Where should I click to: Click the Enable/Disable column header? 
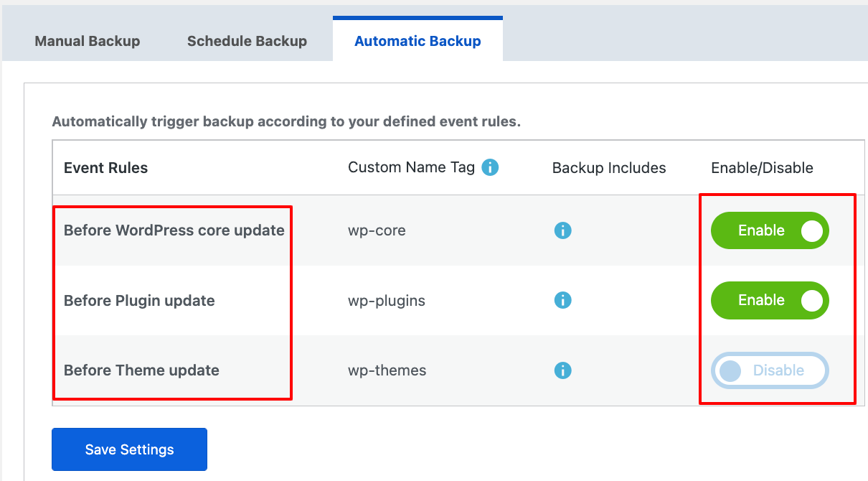click(762, 167)
